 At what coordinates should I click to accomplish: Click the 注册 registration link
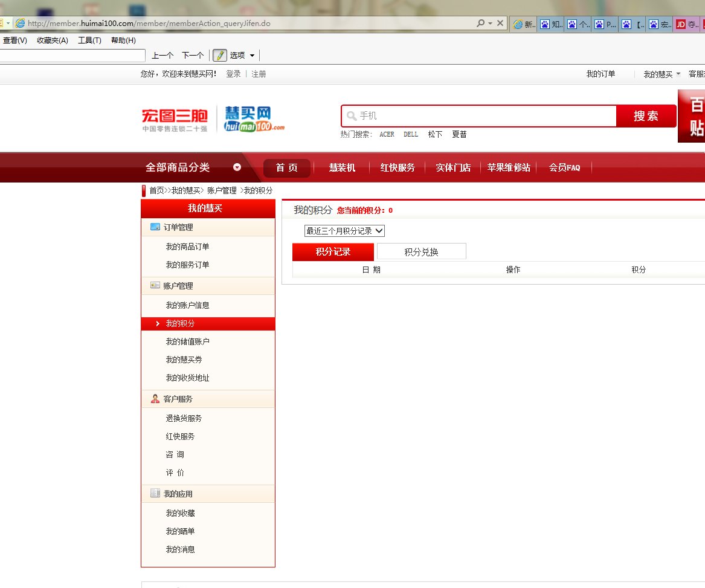point(260,73)
